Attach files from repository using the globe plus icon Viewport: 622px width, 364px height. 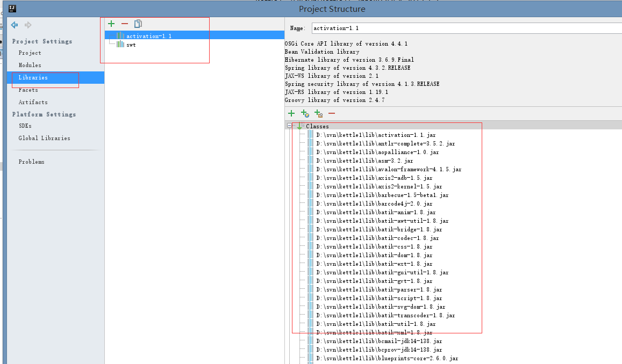[304, 113]
